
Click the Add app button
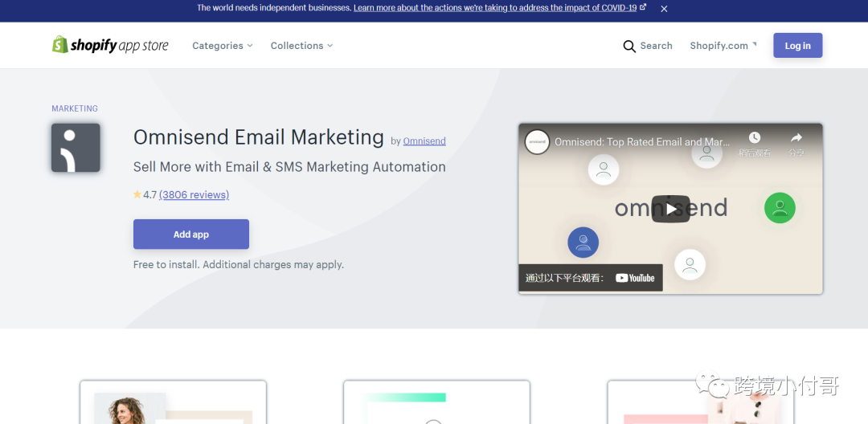click(x=191, y=234)
